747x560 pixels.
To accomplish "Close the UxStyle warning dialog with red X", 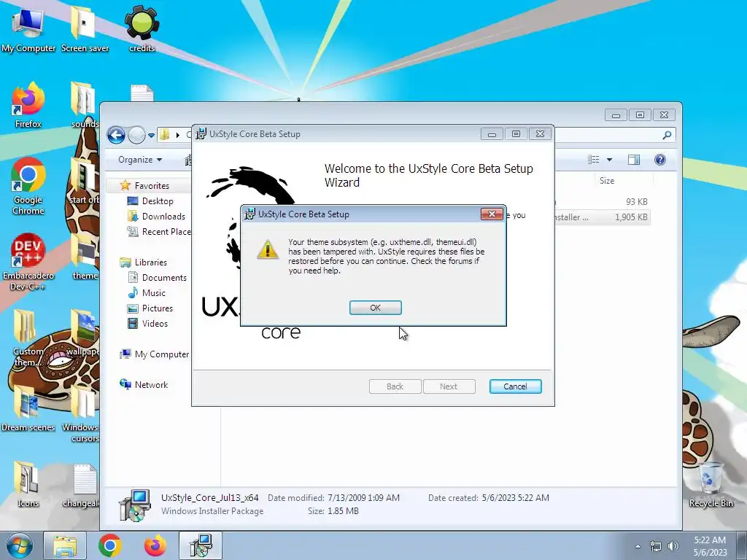I will click(x=492, y=214).
